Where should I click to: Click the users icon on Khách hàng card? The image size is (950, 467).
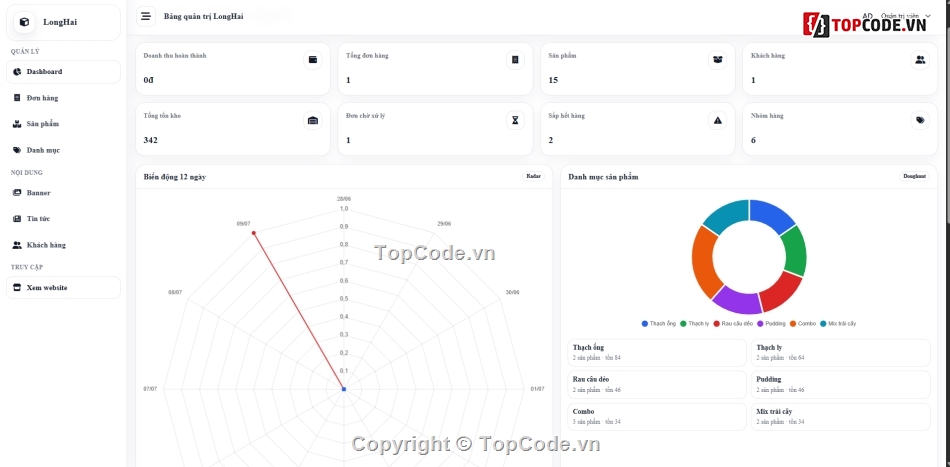pos(920,60)
